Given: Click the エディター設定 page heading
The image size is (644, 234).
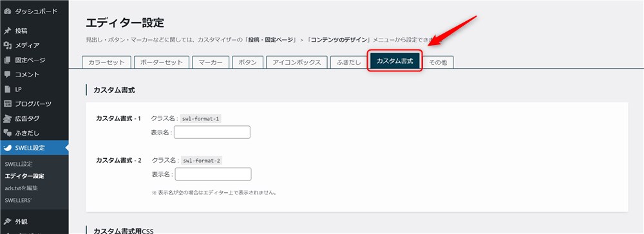Looking at the screenshot, I should click(x=125, y=23).
